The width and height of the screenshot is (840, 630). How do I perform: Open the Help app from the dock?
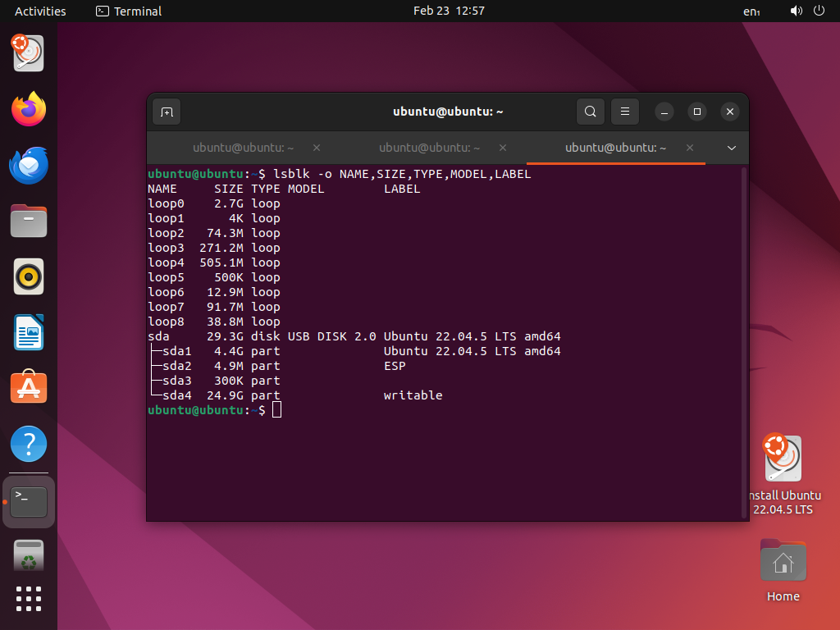click(x=28, y=444)
